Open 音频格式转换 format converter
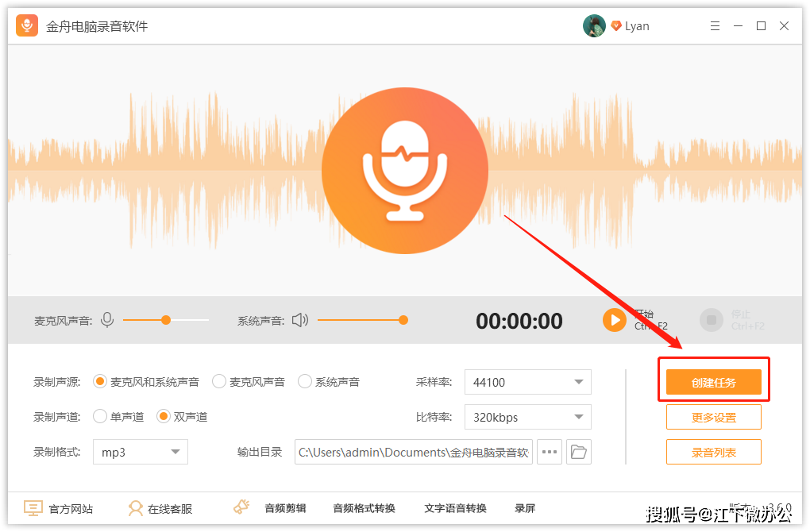 click(364, 508)
